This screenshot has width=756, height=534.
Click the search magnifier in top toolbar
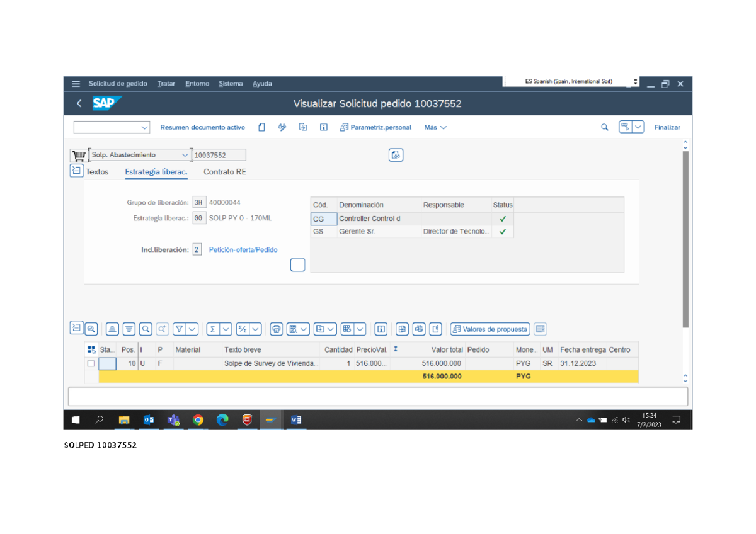click(605, 127)
